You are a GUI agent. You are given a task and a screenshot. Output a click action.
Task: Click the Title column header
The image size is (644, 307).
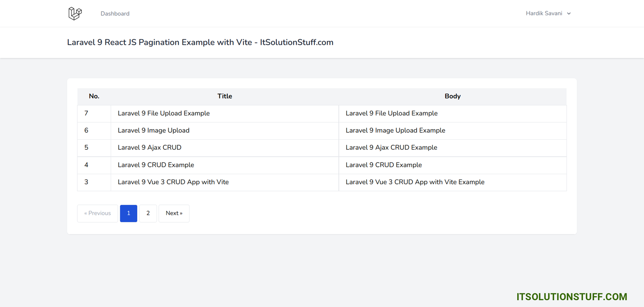[225, 96]
